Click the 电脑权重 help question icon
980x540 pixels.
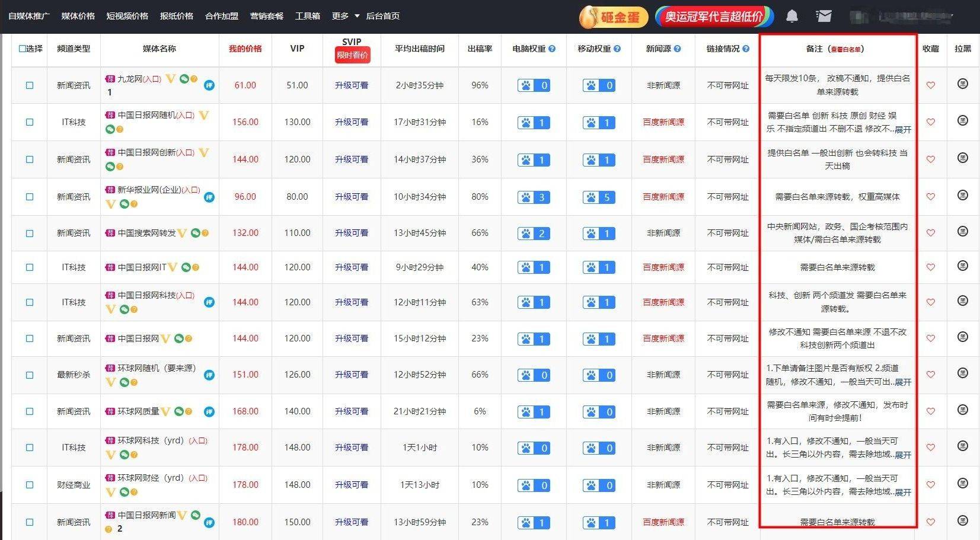click(552, 49)
